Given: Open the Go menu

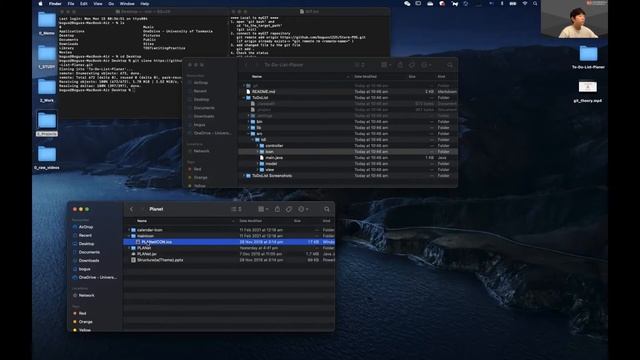Looking at the screenshot, I should click(x=111, y=4).
